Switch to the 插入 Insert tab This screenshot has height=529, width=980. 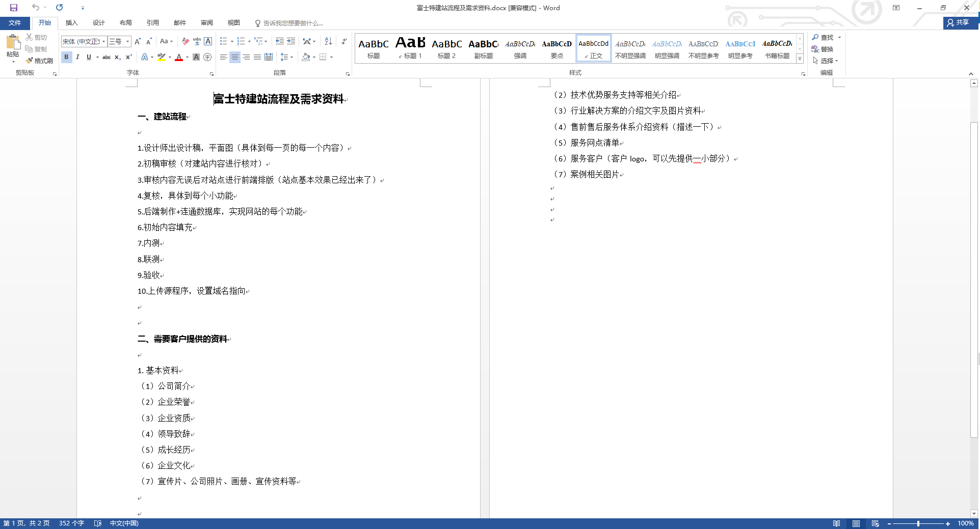72,23
